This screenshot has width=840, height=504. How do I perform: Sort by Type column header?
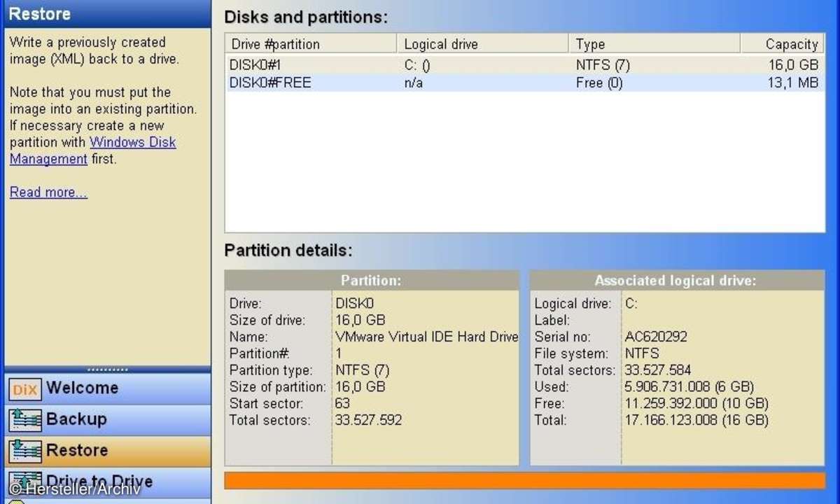[x=654, y=44]
